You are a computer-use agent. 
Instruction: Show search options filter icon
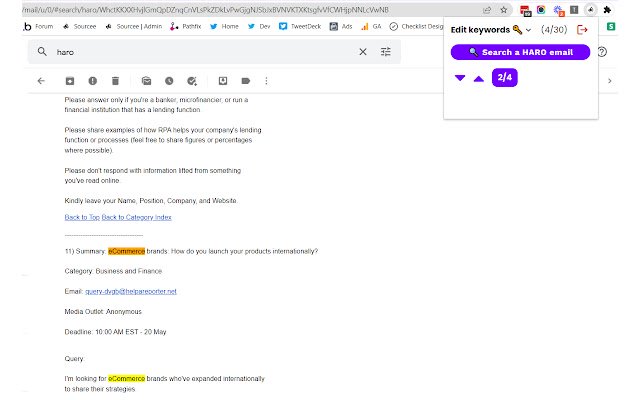(x=386, y=52)
